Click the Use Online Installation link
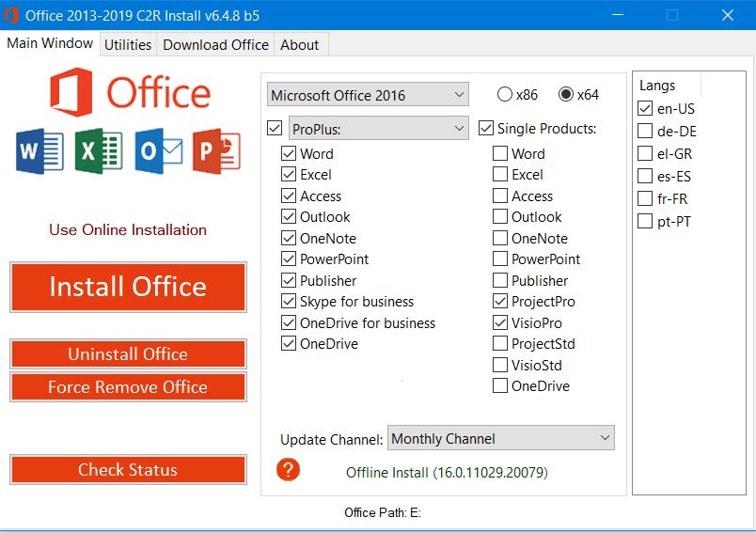The image size is (756, 533). click(x=128, y=230)
